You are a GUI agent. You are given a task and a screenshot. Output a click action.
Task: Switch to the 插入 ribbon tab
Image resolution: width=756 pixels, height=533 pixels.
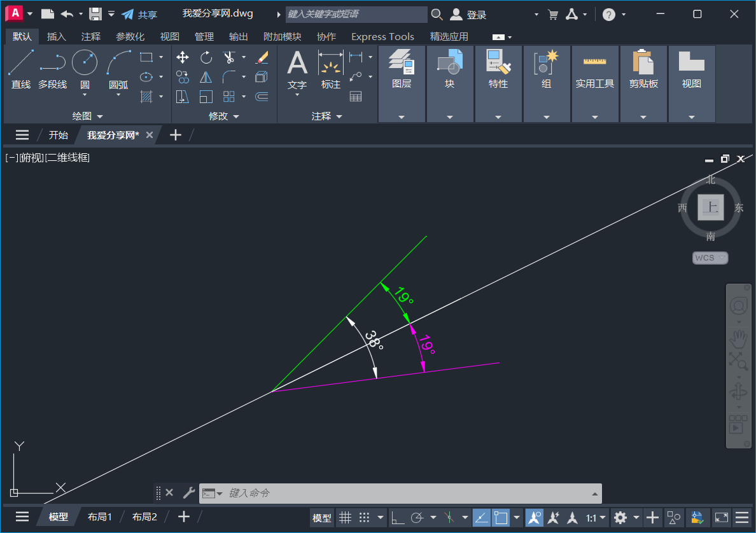57,36
